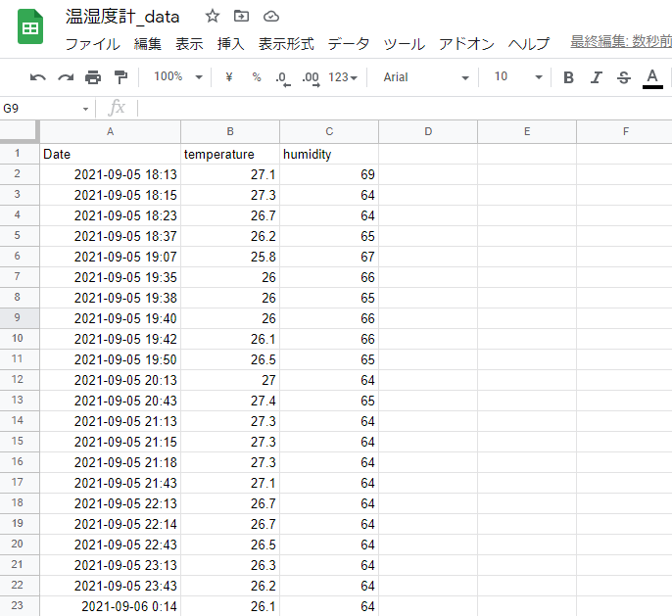This screenshot has height=616, width=672.
Task: Open the 100% zoom dropdown
Action: click(177, 77)
